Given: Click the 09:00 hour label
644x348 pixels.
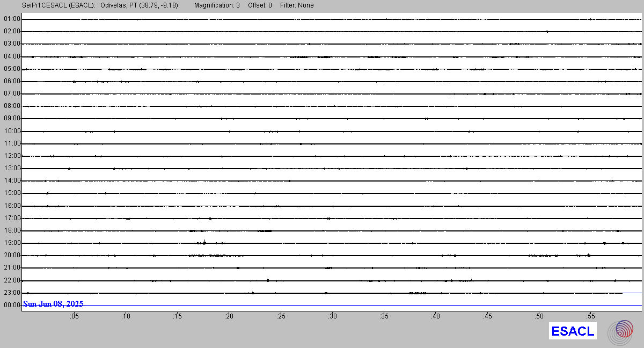Looking at the screenshot, I should [x=12, y=118].
